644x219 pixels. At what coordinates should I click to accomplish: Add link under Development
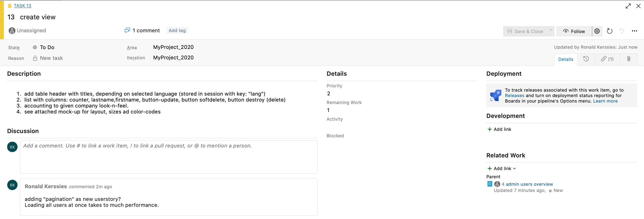[x=499, y=129]
